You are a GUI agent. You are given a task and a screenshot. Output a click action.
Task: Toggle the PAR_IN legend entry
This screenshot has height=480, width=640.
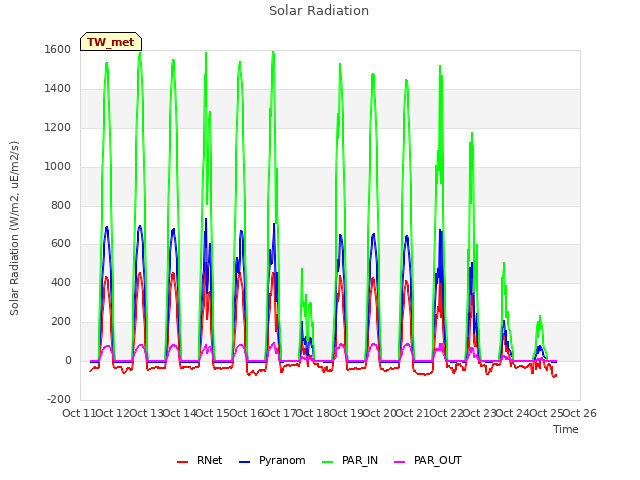click(350, 460)
